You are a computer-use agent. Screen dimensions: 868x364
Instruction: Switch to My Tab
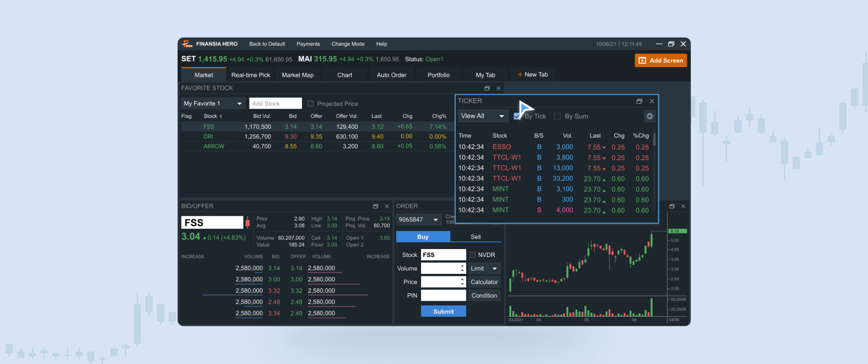[486, 75]
